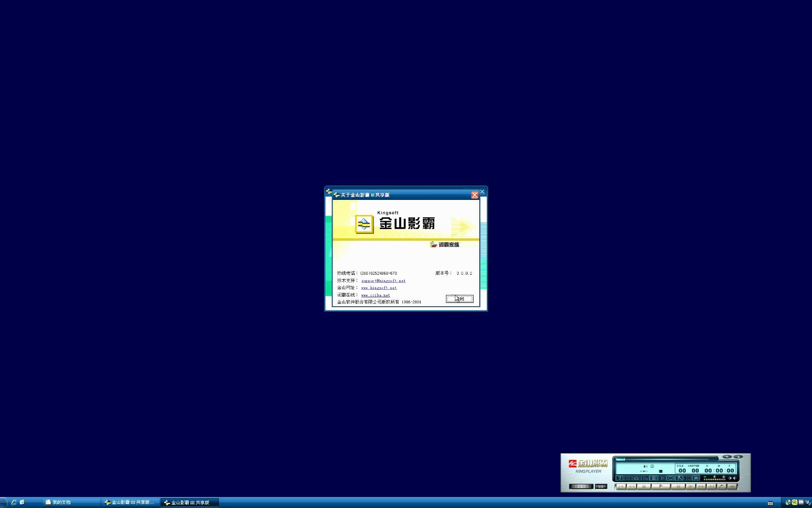Click the volume minus sign in KingPlayer
Viewport: 812px width, 508px height.
[x=705, y=477]
